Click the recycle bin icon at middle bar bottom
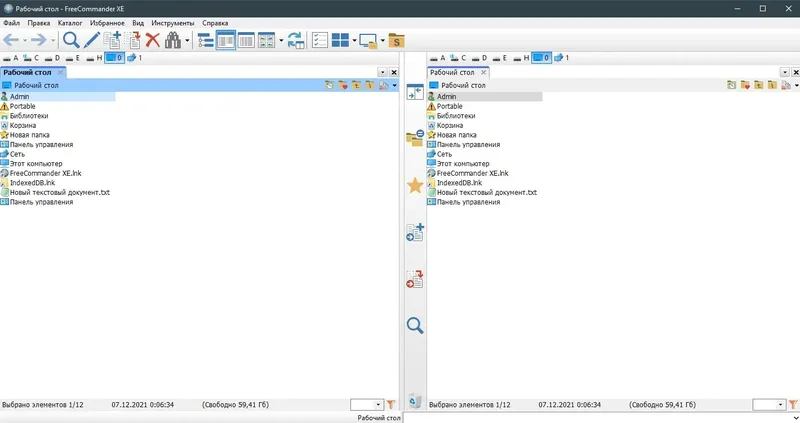Screen dimensions: 800x423 click(x=415, y=401)
